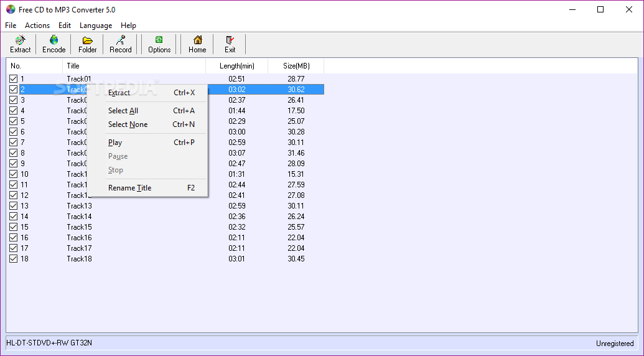Viewport: 644px width, 356px height.
Task: Sort by Length(min) column header
Action: pos(236,66)
